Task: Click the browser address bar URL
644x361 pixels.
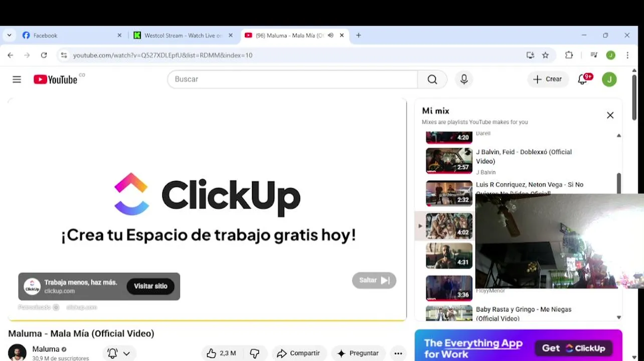Action: click(x=163, y=55)
